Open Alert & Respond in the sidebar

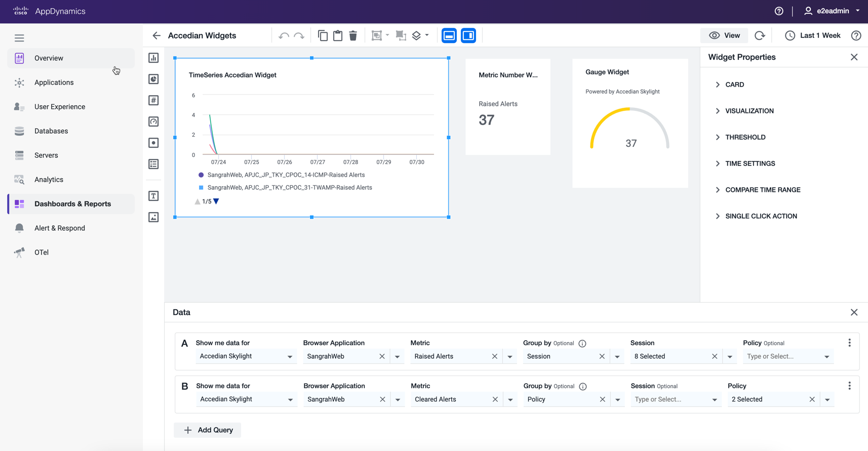[71, 228]
